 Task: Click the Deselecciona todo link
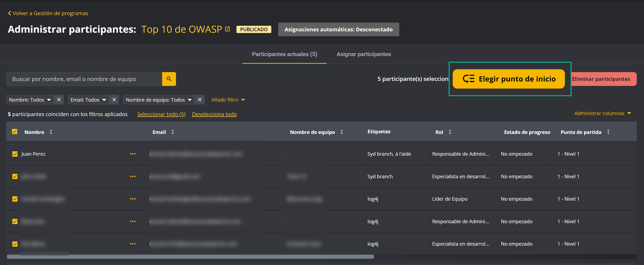click(x=214, y=114)
